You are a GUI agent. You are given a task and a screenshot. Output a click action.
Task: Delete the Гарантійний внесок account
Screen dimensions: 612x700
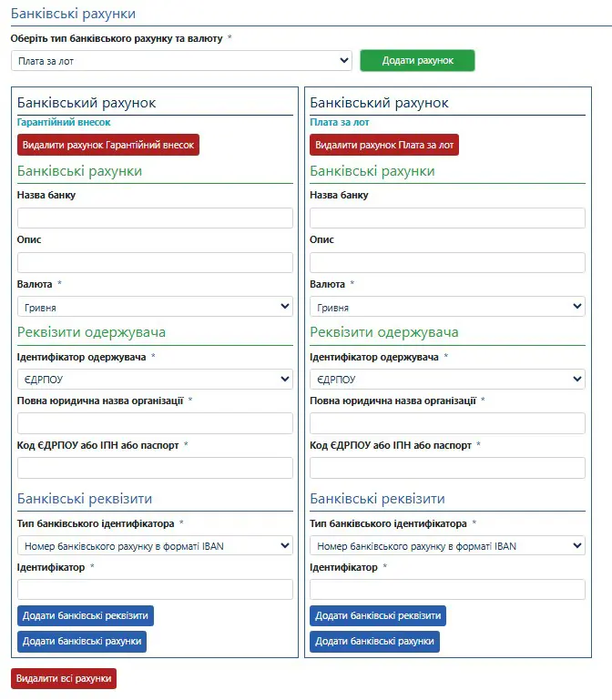pyautogui.click(x=107, y=145)
